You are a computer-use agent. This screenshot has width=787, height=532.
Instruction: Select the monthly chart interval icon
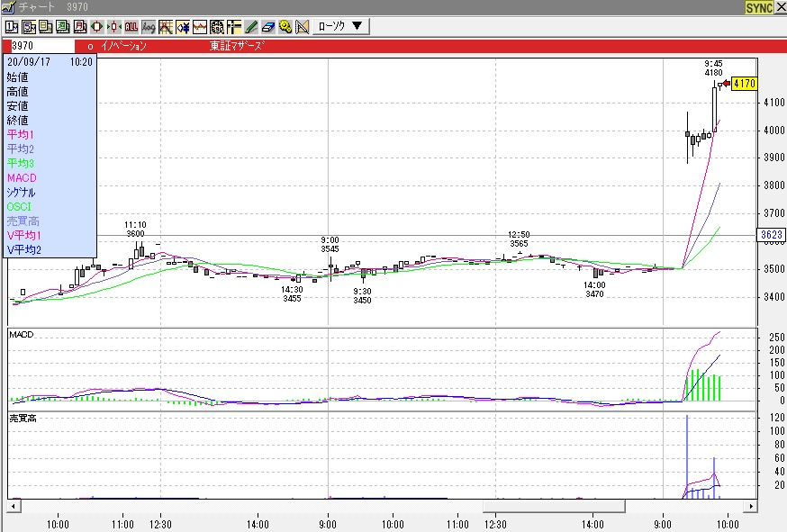78,26
